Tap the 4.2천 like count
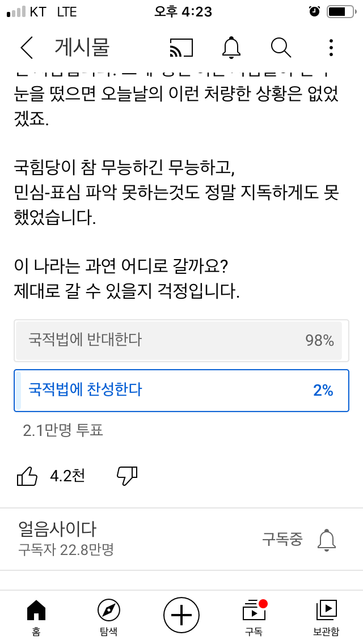This screenshot has height=644, width=363. [67, 476]
